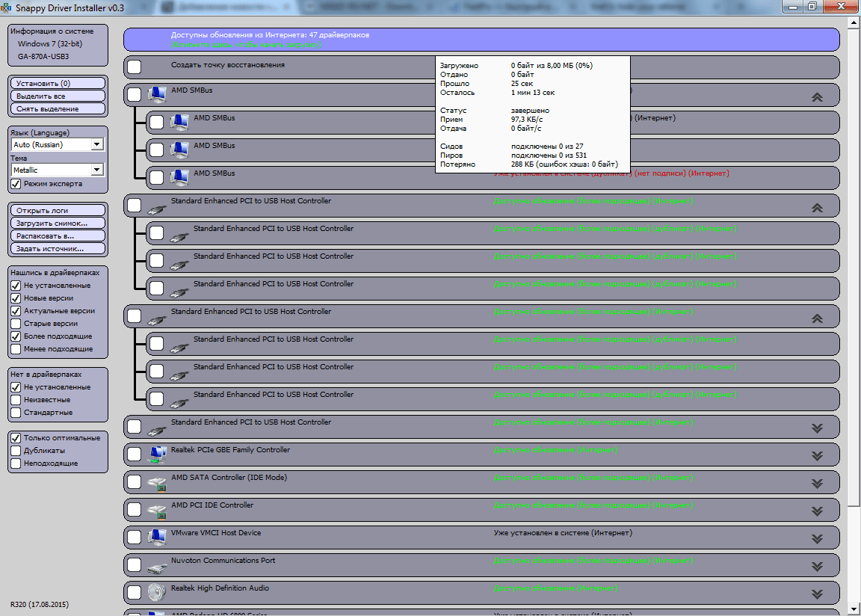This screenshot has width=861, height=616.
Task: Click the scroll up arrow of driver list
Action: coord(854,22)
